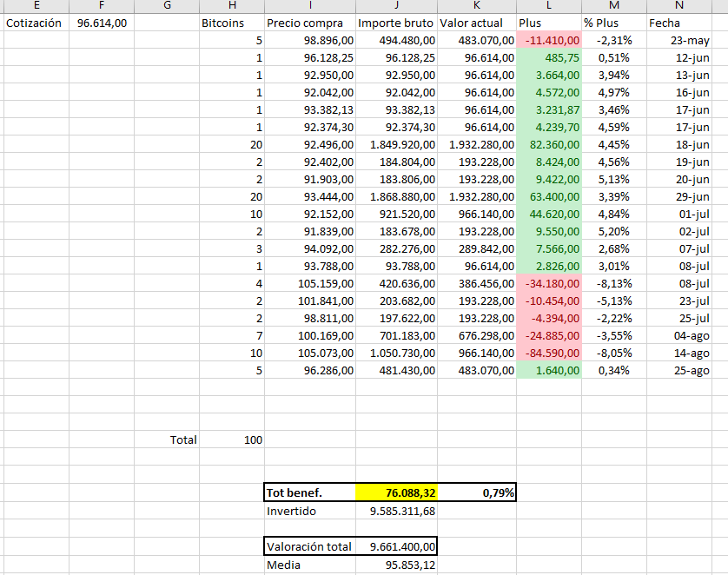Select the green cell 82.360,00
This screenshot has height=575, width=728.
549,145
